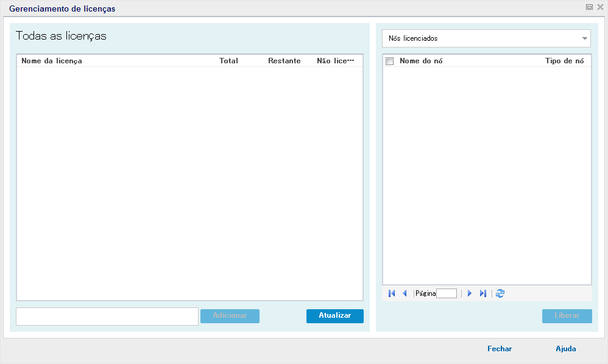The image size is (608, 364).
Task: Go to last page of nodes
Action: click(483, 293)
